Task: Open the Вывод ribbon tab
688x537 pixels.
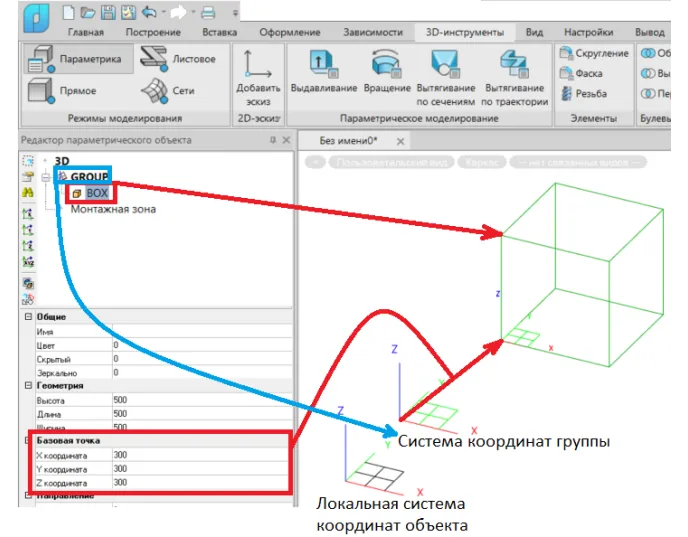Action: point(650,32)
